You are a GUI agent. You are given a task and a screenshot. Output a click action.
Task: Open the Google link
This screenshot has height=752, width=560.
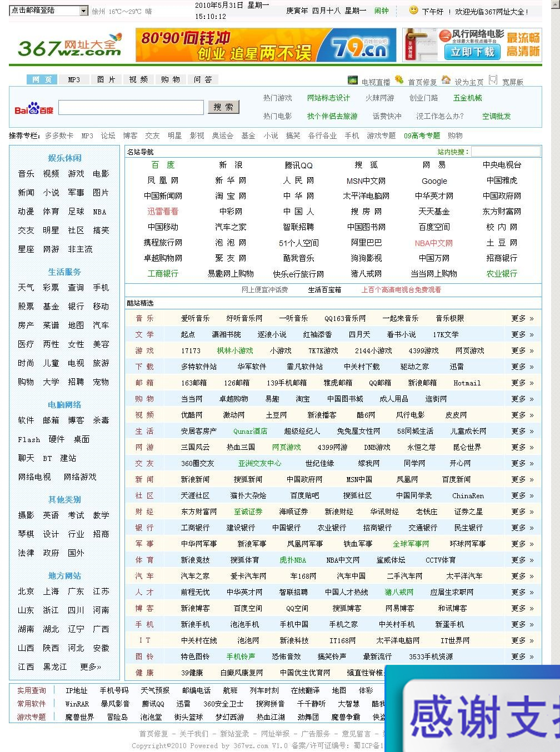coord(434,181)
